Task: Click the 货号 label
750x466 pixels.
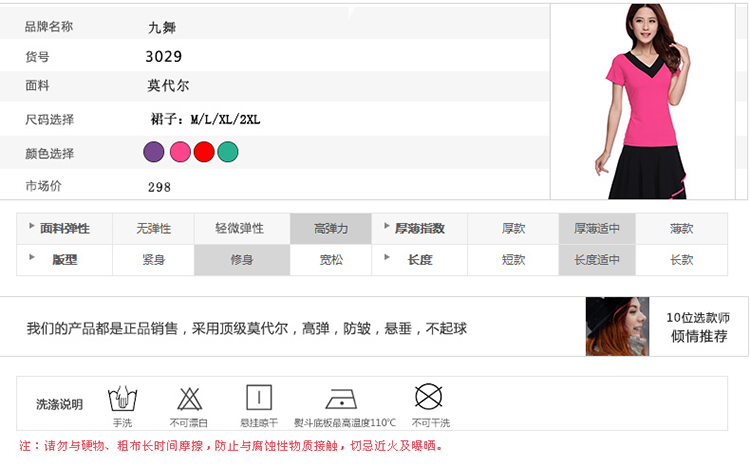Action: tap(37, 57)
